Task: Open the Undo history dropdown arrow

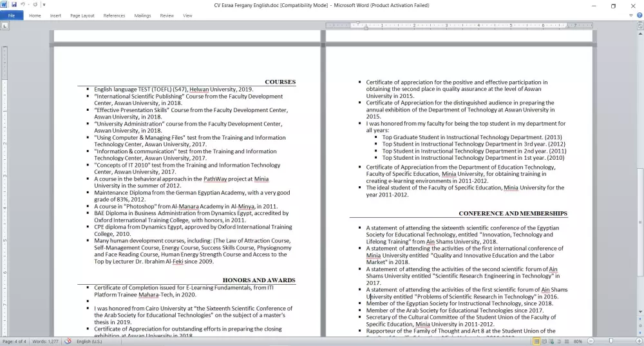Action: pyautogui.click(x=28, y=5)
